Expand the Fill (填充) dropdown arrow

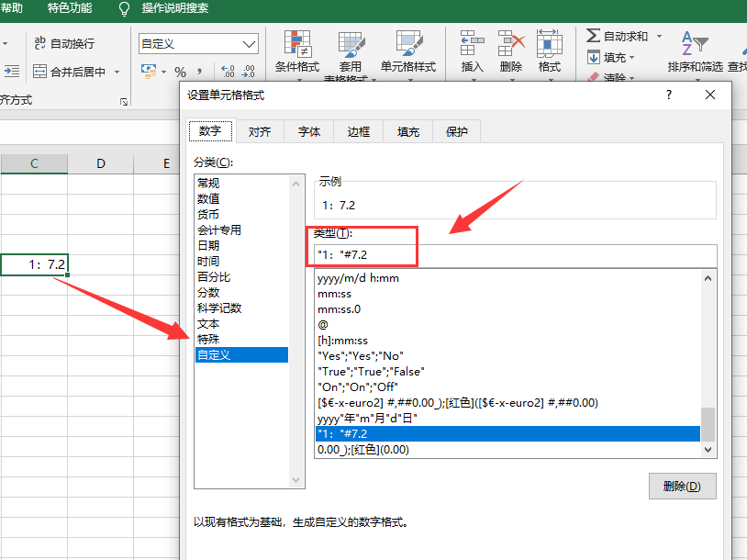click(632, 58)
